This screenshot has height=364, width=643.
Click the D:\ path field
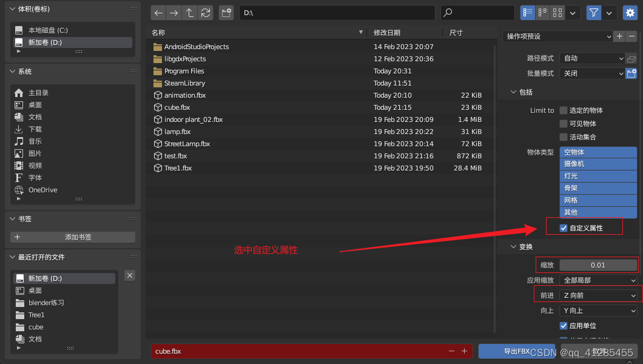(337, 13)
